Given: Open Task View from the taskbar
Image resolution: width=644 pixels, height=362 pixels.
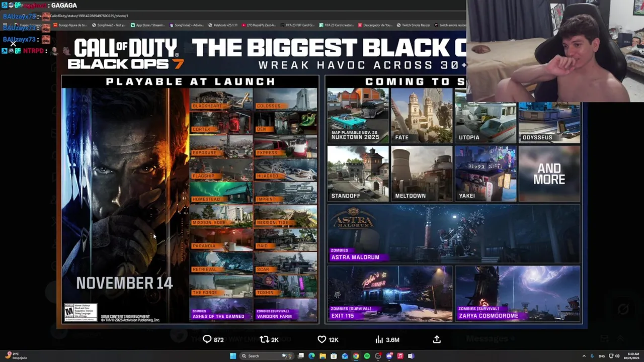Looking at the screenshot, I should [301, 356].
